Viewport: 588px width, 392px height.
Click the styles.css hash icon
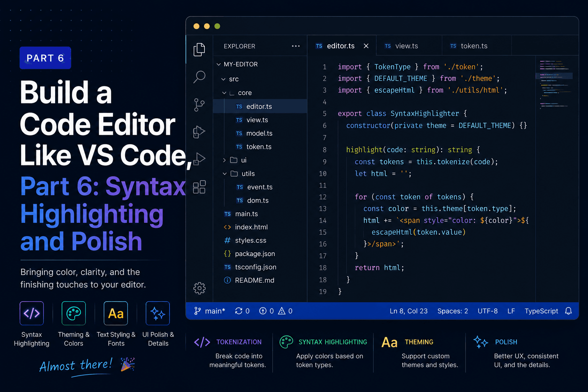227,240
